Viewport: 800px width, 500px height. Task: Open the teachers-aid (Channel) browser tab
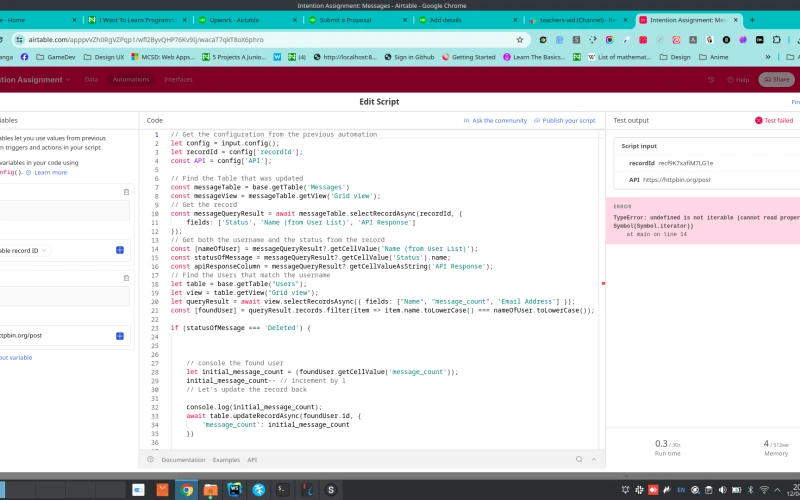coord(577,20)
